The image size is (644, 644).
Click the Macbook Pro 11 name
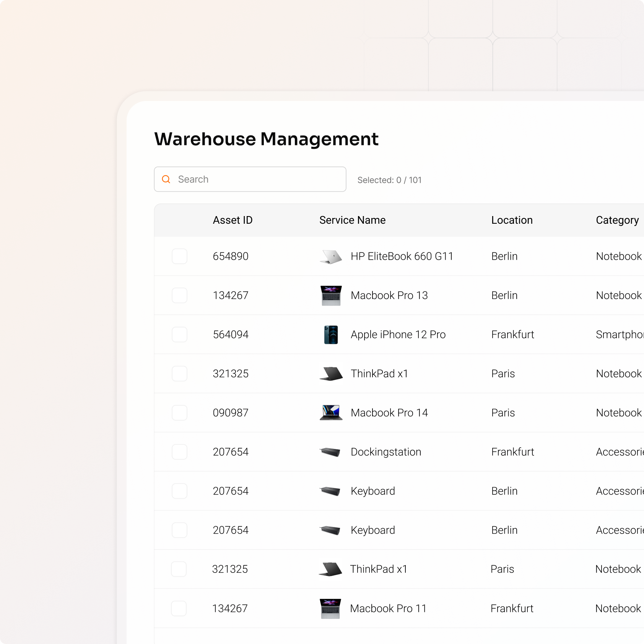pyautogui.click(x=388, y=608)
